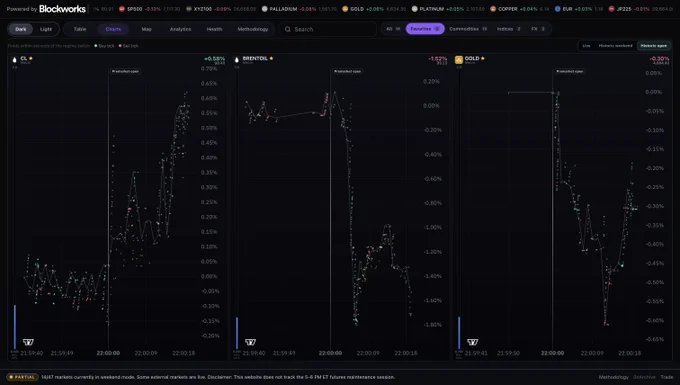Click the -1.80% axis label on BRENTOIL chart
The image size is (680, 385).
(432, 325)
